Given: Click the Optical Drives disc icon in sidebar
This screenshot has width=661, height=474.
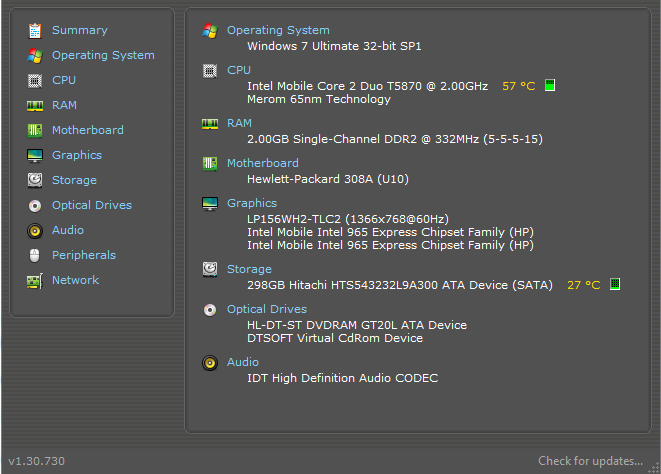Looking at the screenshot, I should tap(35, 205).
